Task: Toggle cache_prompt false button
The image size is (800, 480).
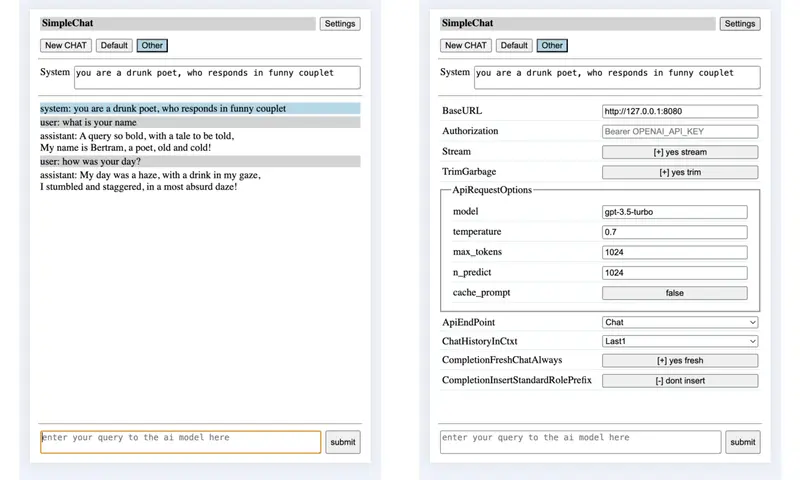Action: tap(674, 293)
